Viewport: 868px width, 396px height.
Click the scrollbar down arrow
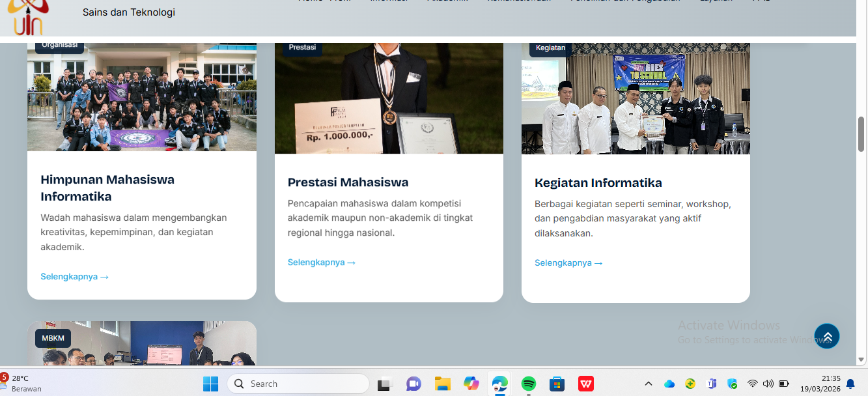pos(861,359)
